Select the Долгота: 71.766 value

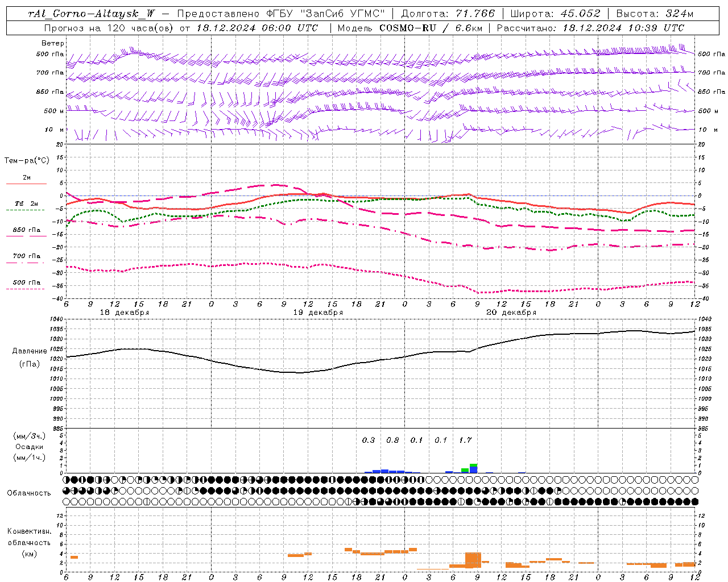tap(448, 14)
